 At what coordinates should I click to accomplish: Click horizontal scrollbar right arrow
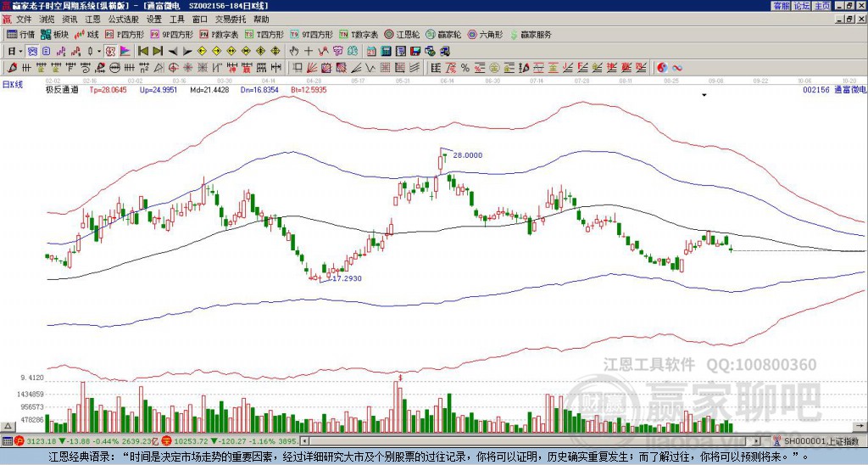click(757, 441)
